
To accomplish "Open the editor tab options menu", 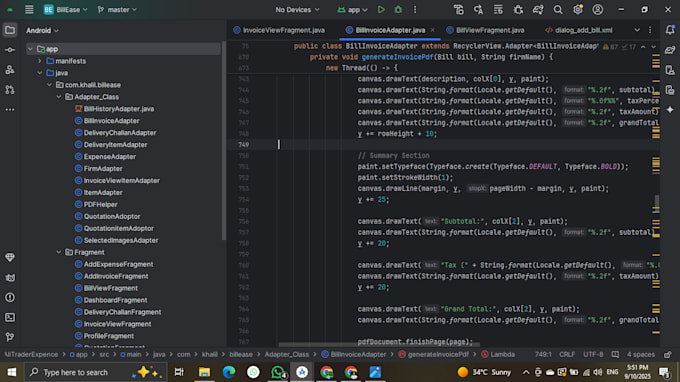I will click(x=650, y=30).
